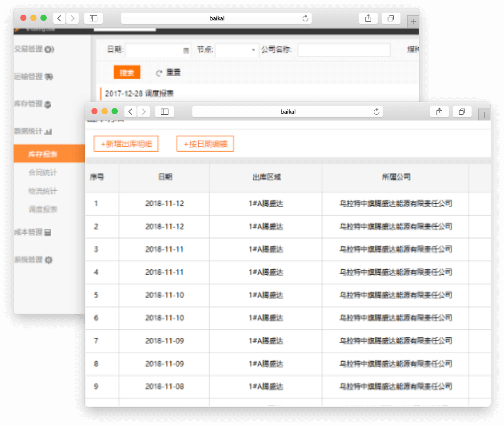Select 合同统计 in the sidebar submenu

point(43,173)
